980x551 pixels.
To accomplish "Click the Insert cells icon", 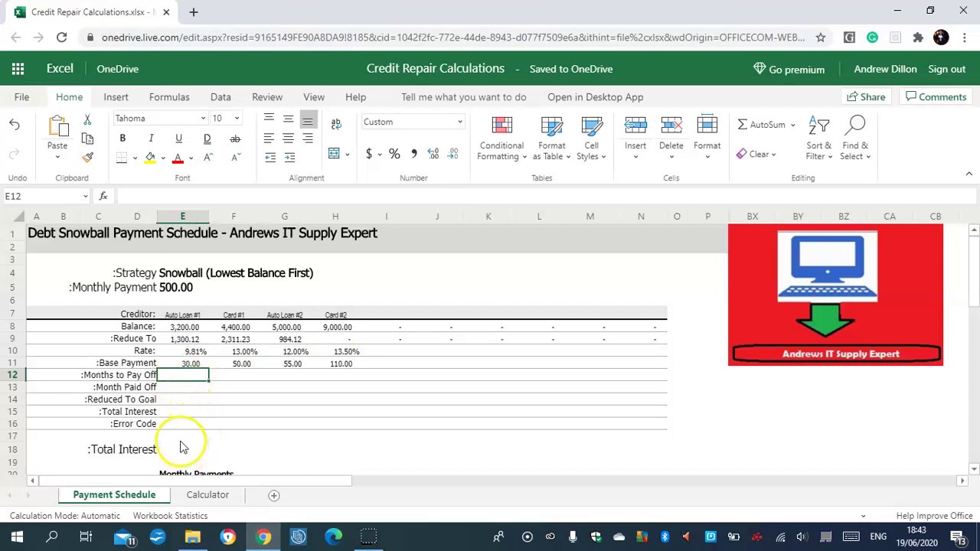I will [x=635, y=126].
